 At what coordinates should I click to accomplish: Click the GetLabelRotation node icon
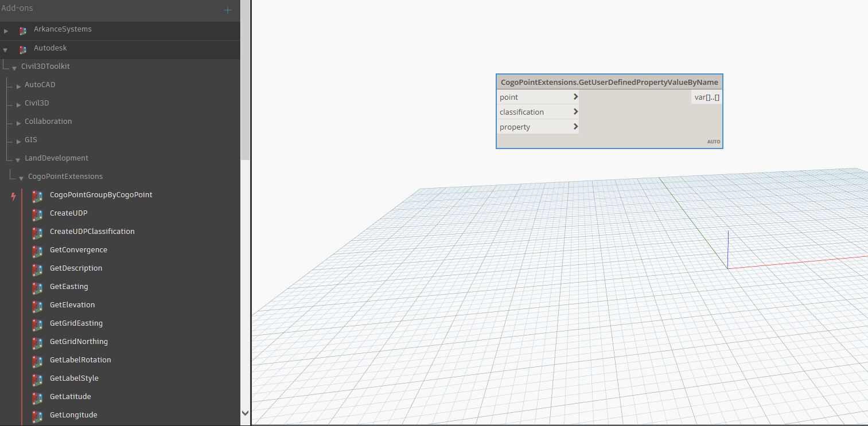37,361
